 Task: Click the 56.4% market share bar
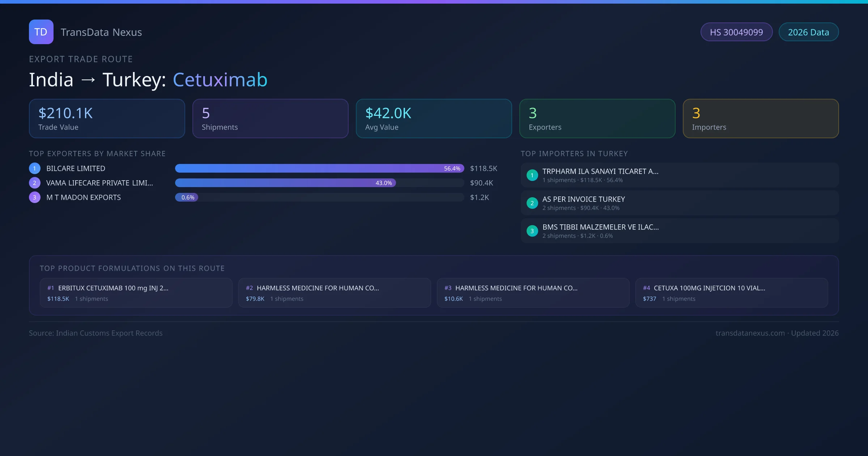pos(319,168)
